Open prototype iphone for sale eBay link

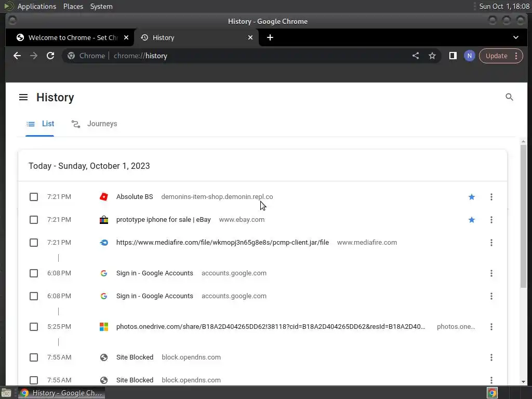click(x=163, y=220)
